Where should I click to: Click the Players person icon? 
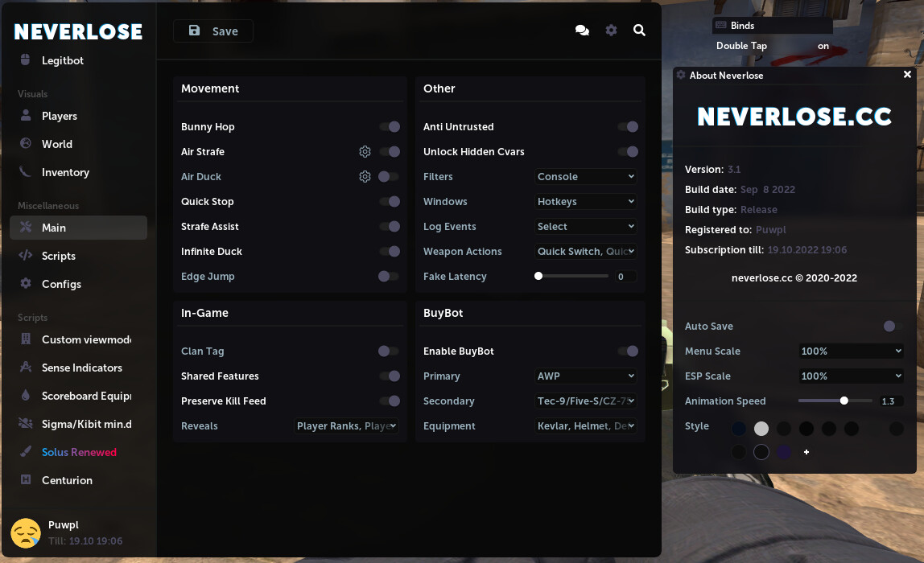tap(25, 116)
